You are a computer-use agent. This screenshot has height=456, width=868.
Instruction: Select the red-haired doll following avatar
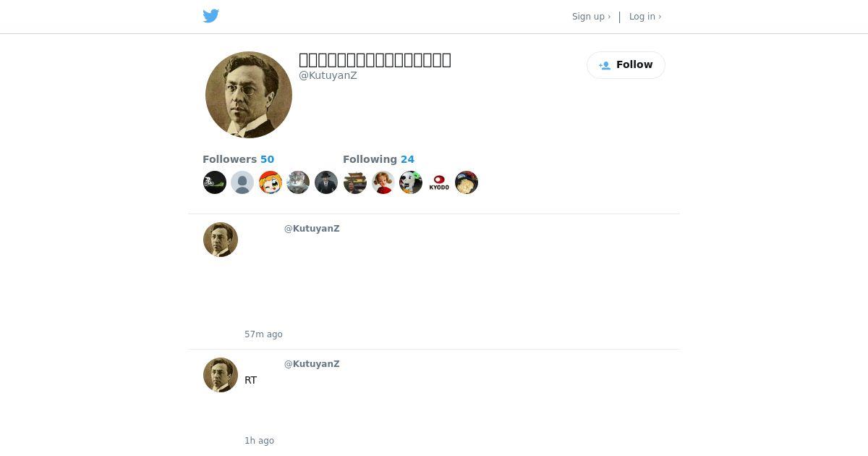[383, 182]
